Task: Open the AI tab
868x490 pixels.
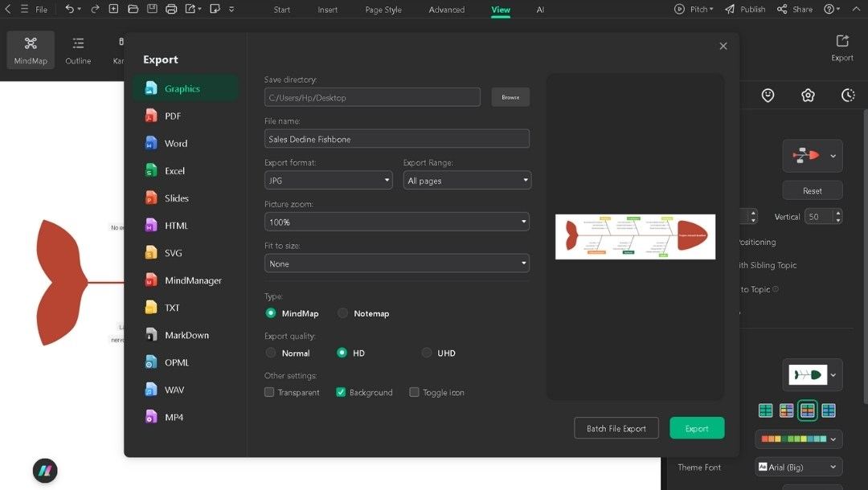Action: coord(540,10)
